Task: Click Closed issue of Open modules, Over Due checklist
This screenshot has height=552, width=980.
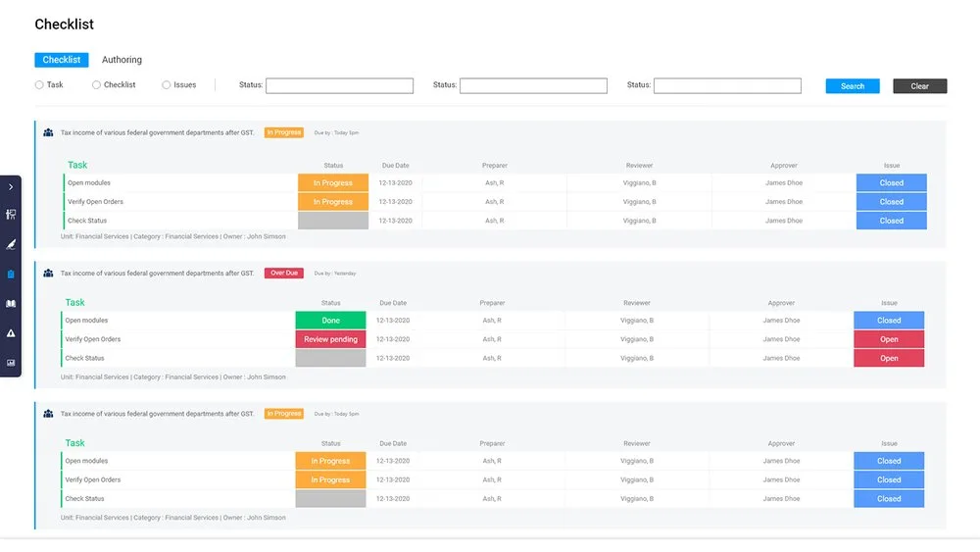Action: click(x=889, y=321)
